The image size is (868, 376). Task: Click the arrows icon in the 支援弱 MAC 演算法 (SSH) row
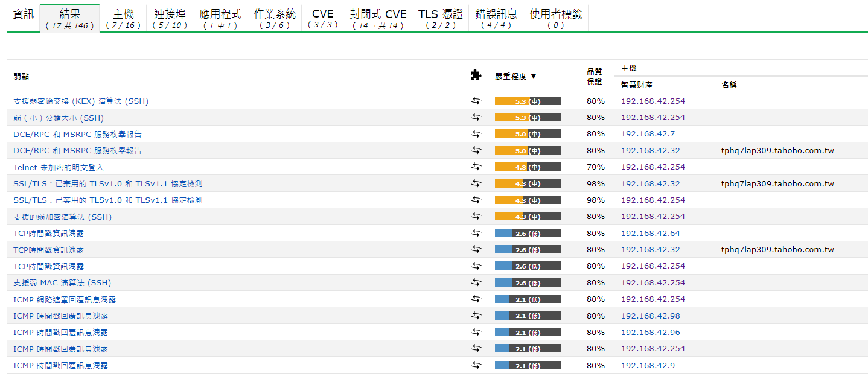(x=476, y=282)
